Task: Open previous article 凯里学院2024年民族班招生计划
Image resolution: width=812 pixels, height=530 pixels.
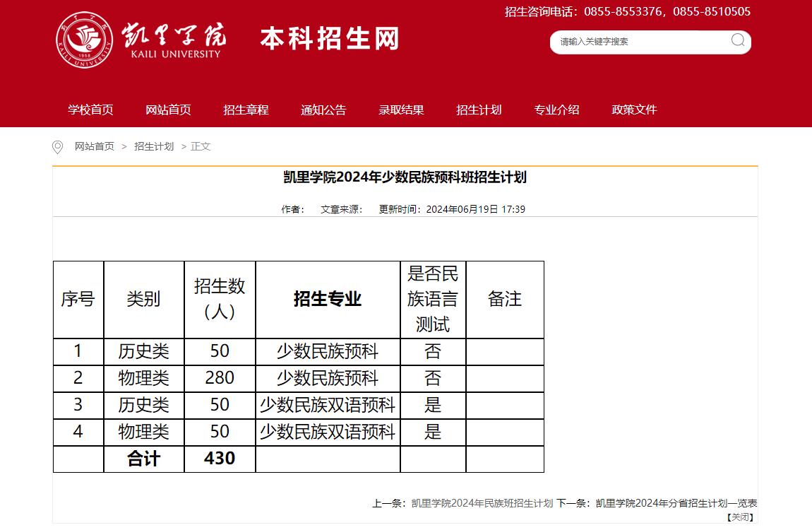Action: [482, 503]
